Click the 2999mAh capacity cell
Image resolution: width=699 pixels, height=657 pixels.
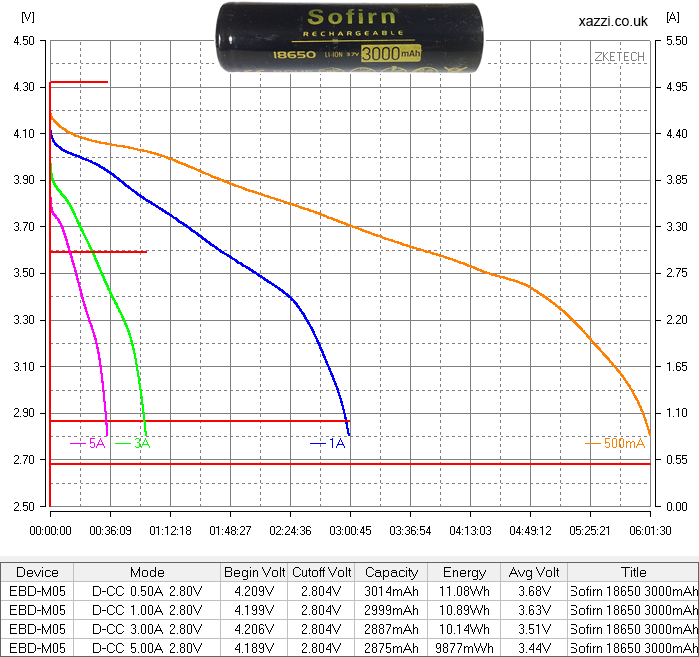pyautogui.click(x=391, y=610)
